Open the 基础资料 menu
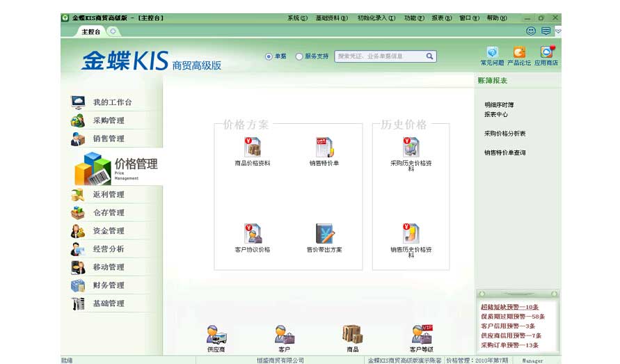 tap(331, 17)
